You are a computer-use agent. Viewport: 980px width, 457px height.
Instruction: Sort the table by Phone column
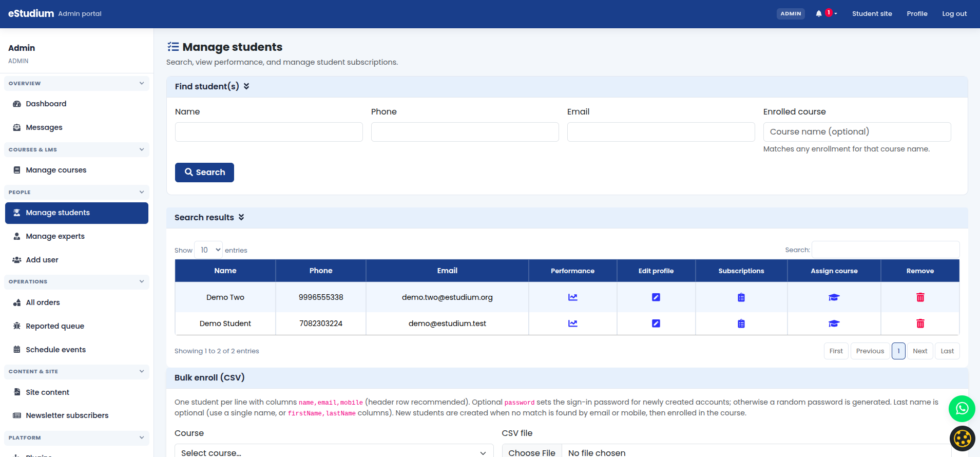pos(321,271)
